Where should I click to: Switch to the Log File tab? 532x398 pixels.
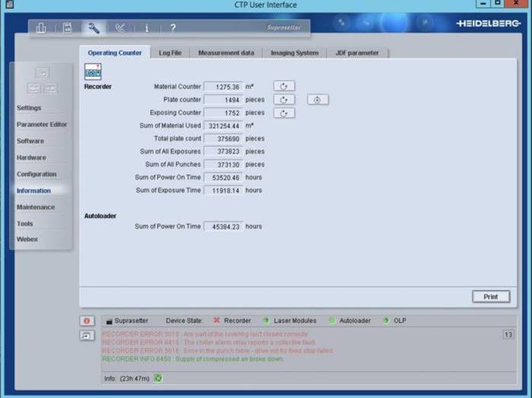174,53
